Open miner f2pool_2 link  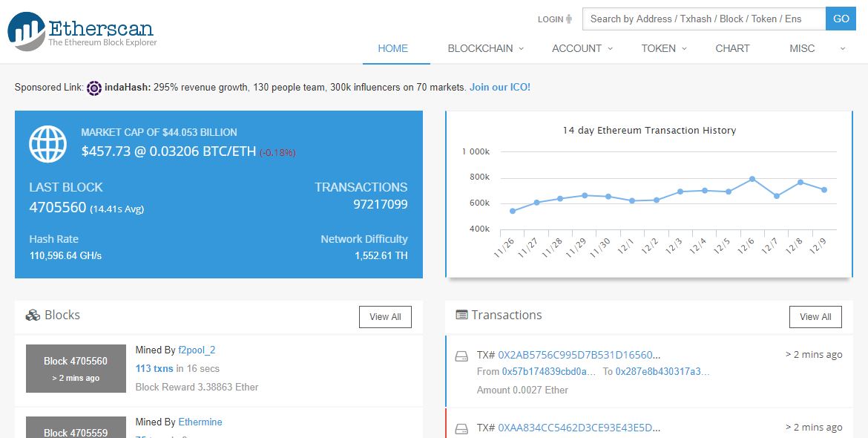coord(197,350)
